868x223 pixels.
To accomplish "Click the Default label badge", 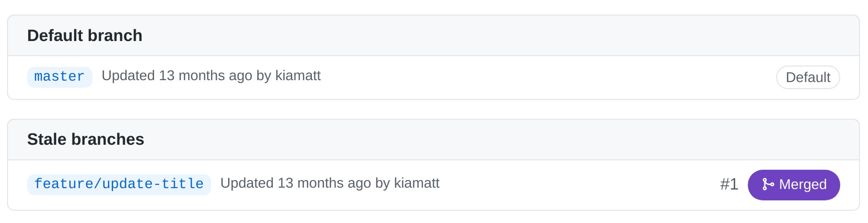I will click(x=808, y=77).
